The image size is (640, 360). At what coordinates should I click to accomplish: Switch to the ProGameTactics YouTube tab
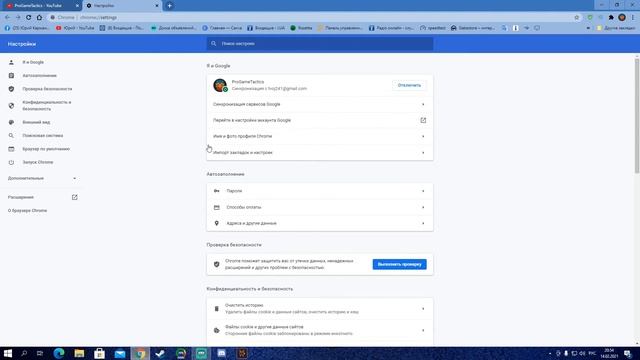pyautogui.click(x=42, y=6)
